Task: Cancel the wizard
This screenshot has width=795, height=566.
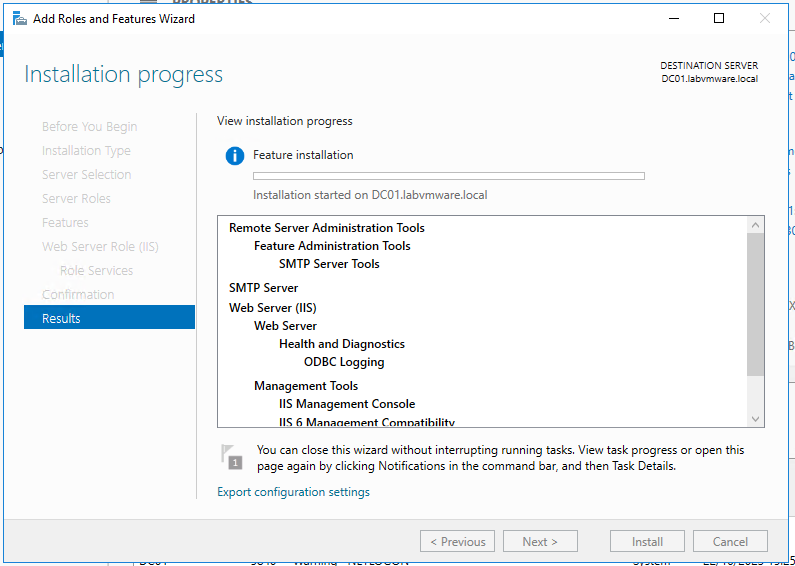Action: coord(730,542)
